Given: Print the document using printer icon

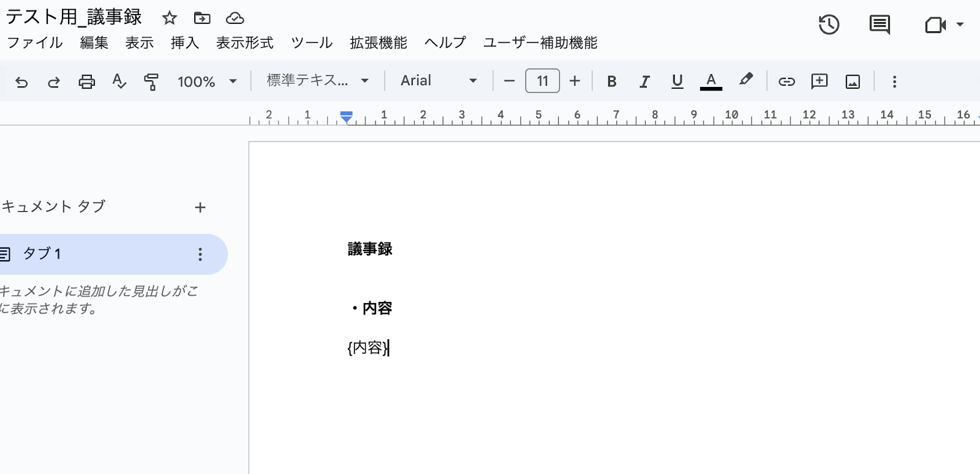Looking at the screenshot, I should pyautogui.click(x=87, y=81).
